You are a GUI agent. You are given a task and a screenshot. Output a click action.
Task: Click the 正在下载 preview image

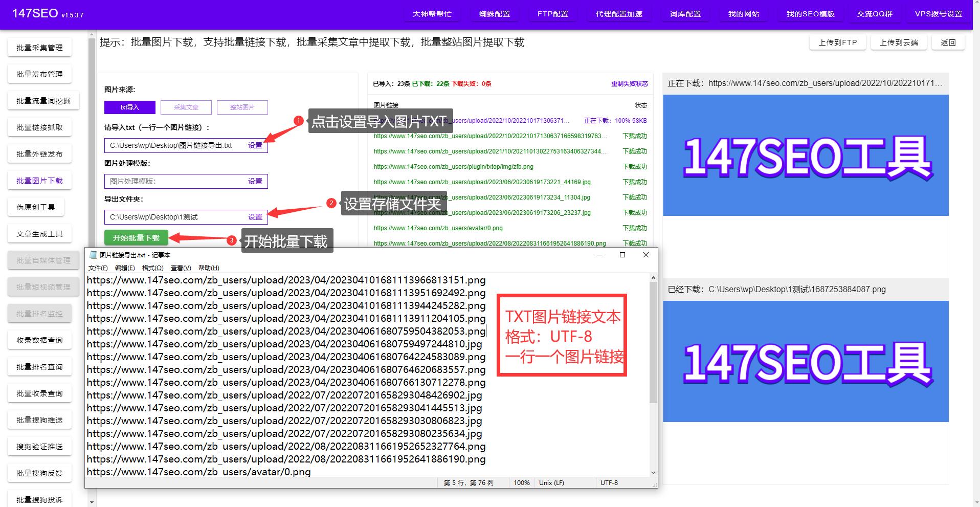click(806, 155)
